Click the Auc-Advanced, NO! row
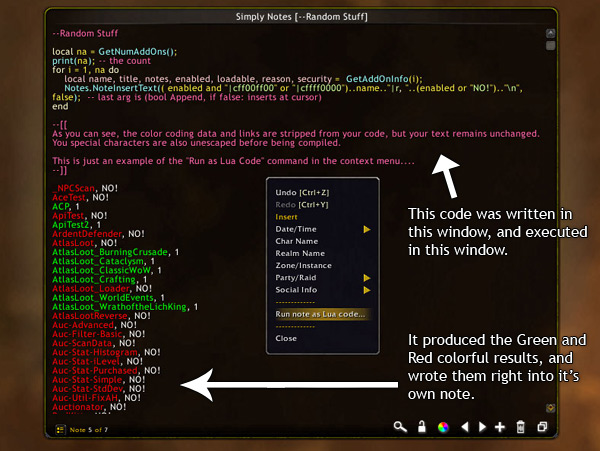Viewport: 600px width, 451px height. [x=95, y=325]
